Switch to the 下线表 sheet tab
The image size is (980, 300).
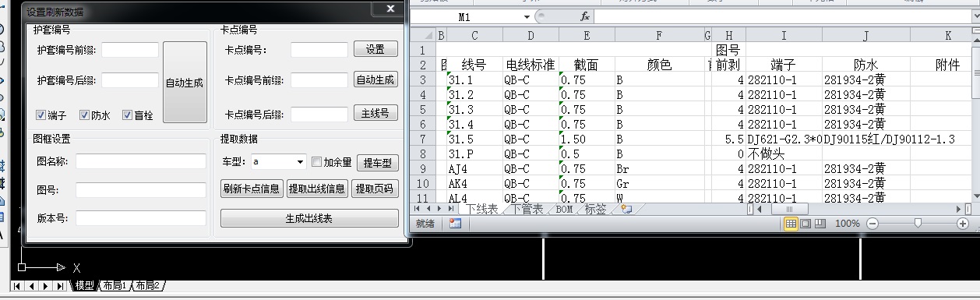tap(482, 209)
